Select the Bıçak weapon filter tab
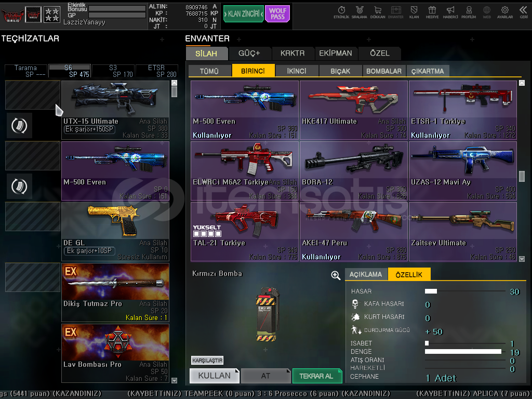Image resolution: width=532 pixels, height=399 pixels. [340, 71]
